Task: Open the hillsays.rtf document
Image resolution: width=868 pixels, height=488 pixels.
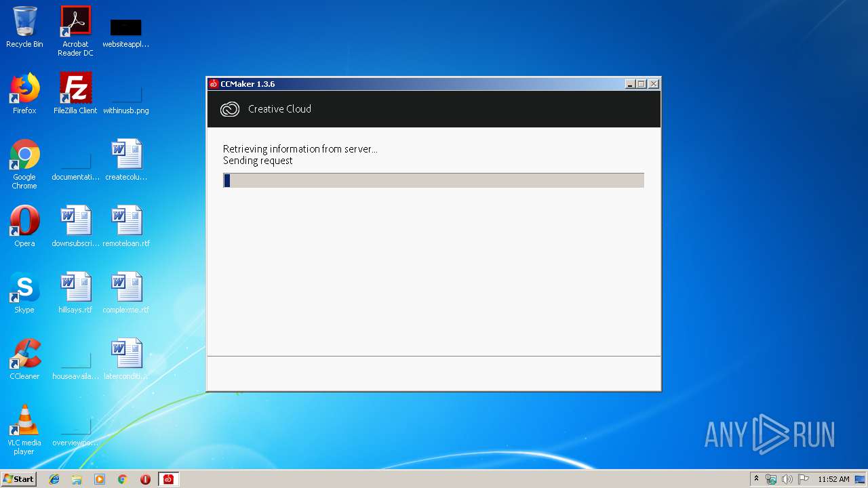Action: point(75,293)
